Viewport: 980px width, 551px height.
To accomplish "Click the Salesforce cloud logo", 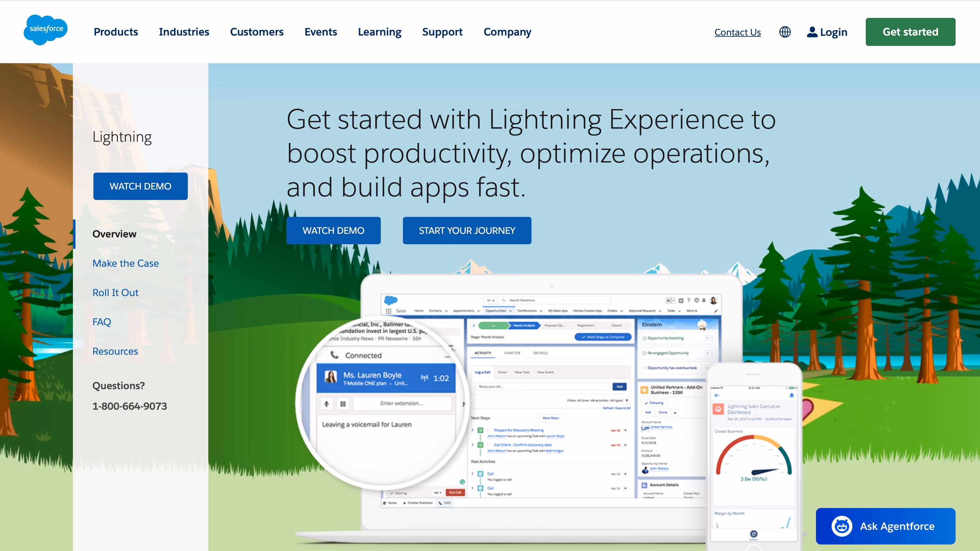I will click(46, 30).
